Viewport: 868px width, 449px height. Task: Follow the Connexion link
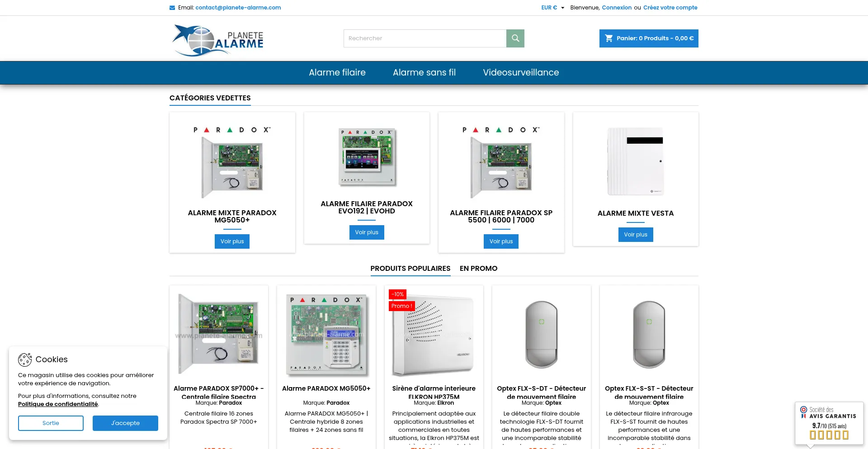[616, 8]
